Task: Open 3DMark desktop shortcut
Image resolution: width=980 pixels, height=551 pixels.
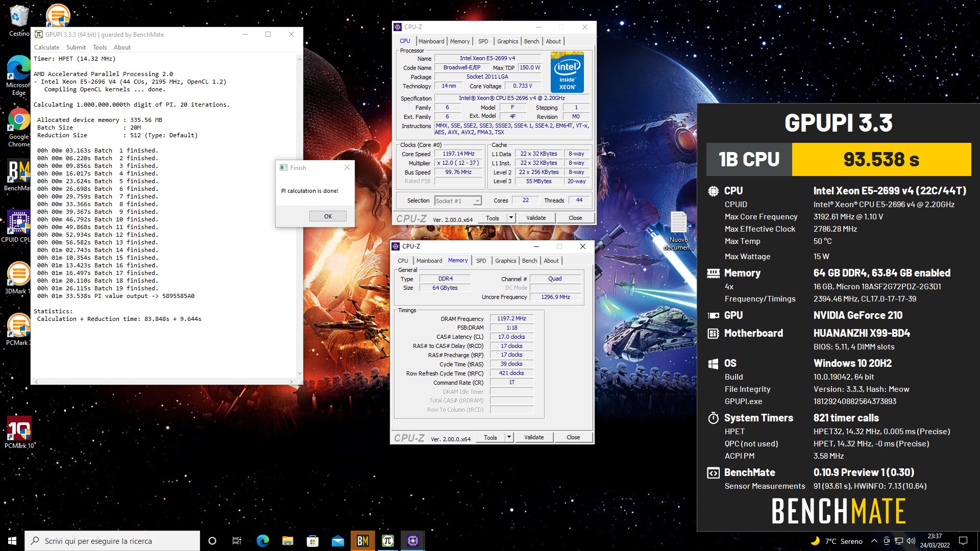Action: click(x=18, y=278)
